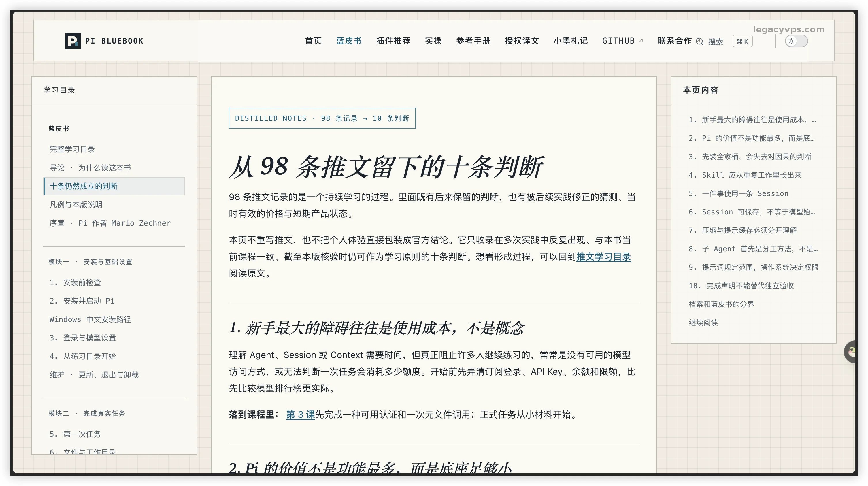
Task: Click the 蓝皮书 sidebar group label
Action: (x=59, y=129)
